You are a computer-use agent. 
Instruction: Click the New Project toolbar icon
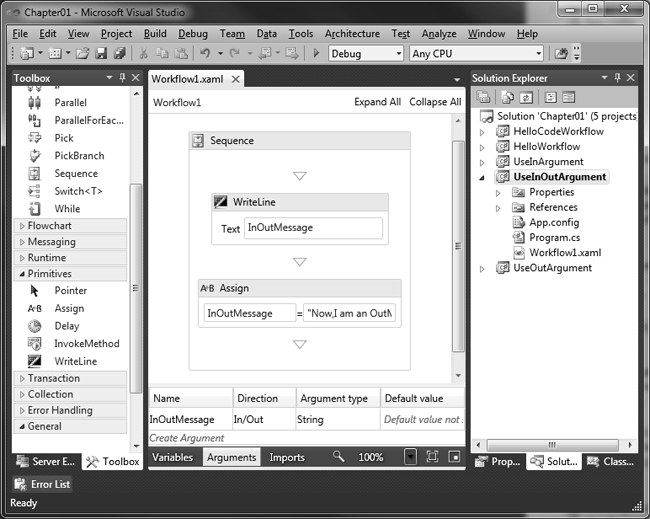(27, 53)
